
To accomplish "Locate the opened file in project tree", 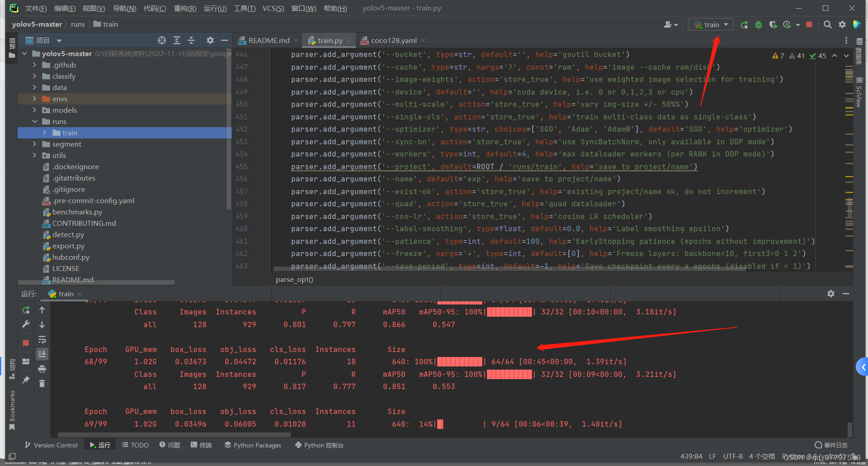I will click(162, 40).
